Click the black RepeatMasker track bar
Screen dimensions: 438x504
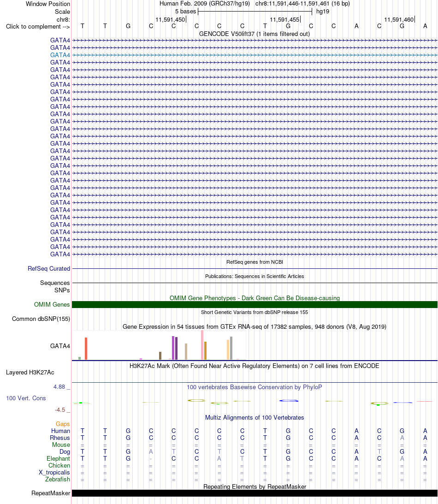coord(255,493)
